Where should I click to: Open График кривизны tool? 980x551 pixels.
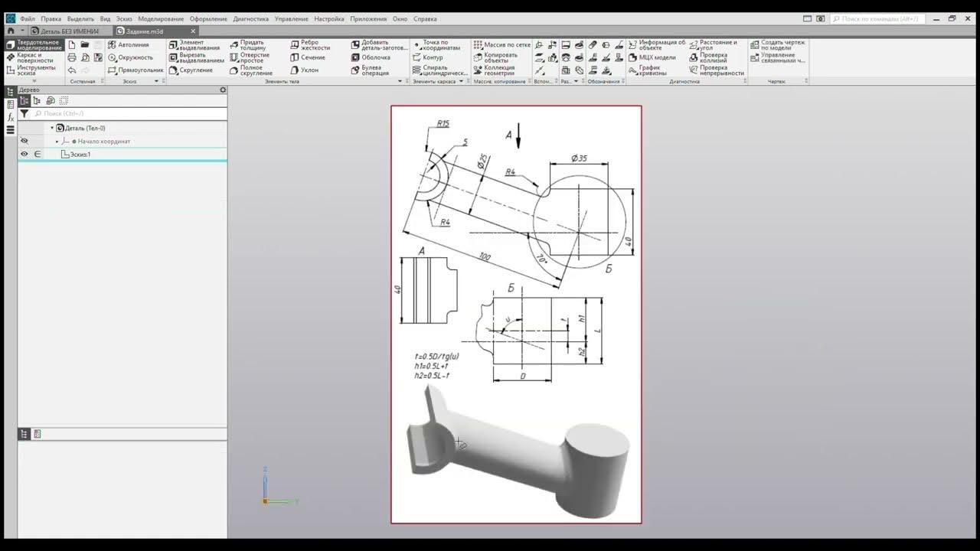[x=647, y=70]
